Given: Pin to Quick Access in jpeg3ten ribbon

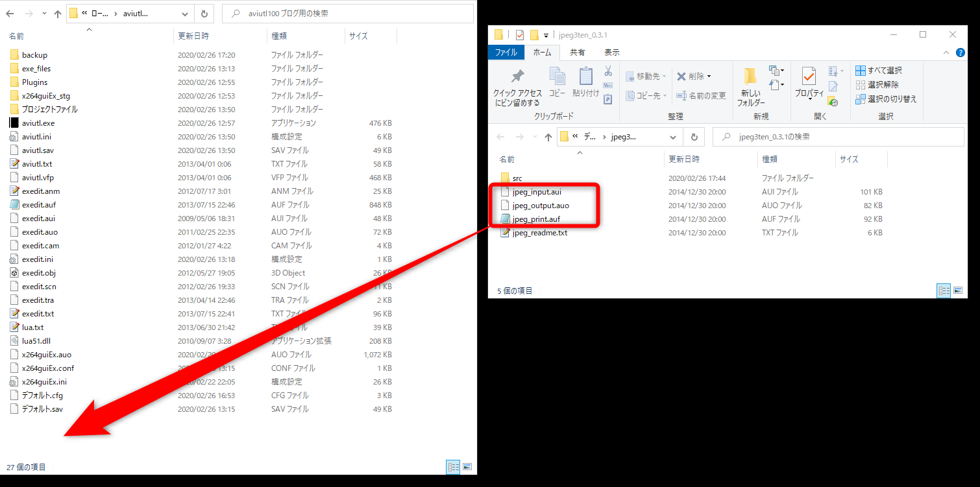Looking at the screenshot, I should click(x=517, y=88).
